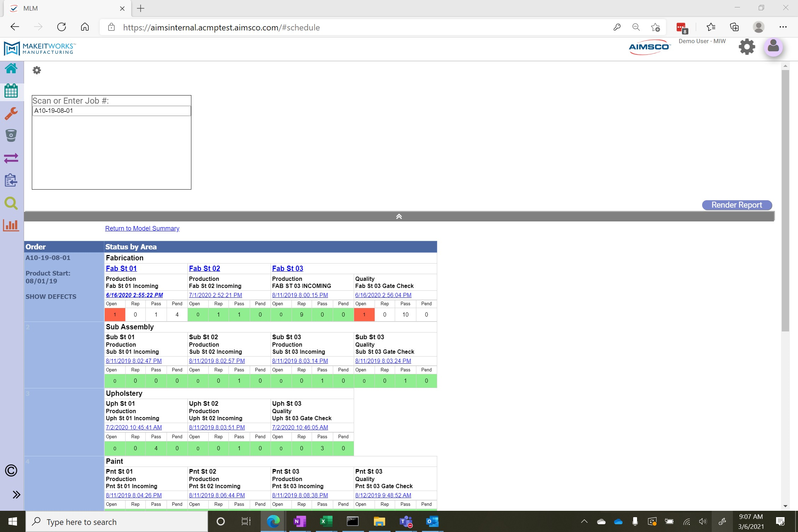Screen dimensions: 798x532
Task: Open the green magnifier search icon
Action: (x=11, y=203)
